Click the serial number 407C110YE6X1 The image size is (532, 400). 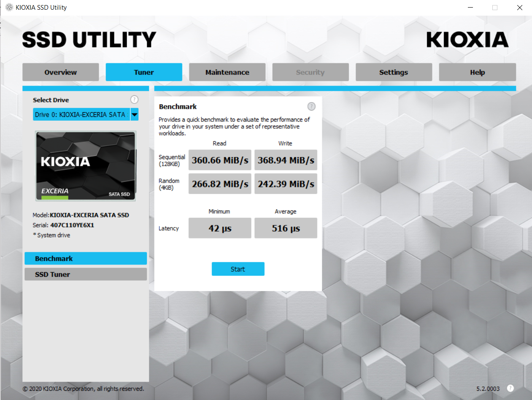pyautogui.click(x=72, y=225)
